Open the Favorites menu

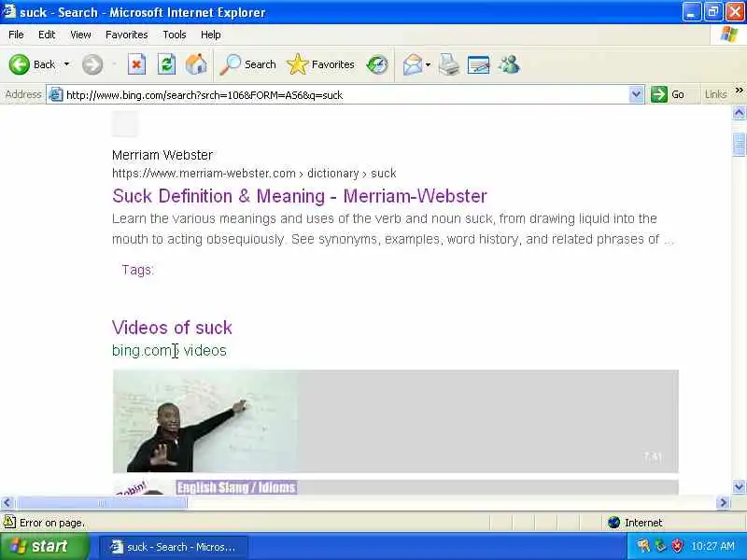(127, 35)
